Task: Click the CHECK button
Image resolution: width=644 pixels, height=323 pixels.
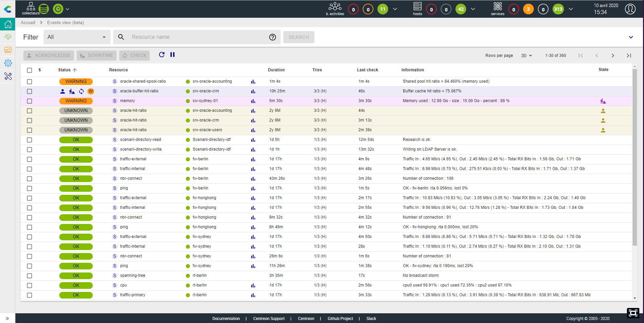Action: [135, 56]
